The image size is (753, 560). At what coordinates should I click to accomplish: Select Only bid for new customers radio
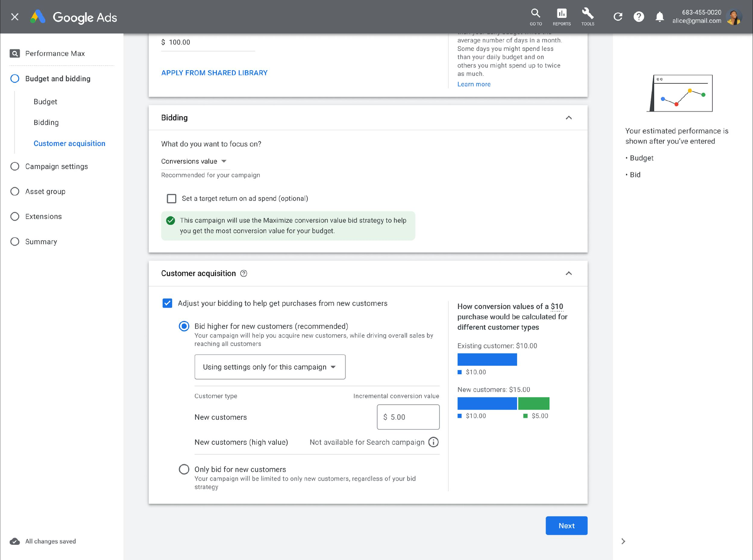(x=184, y=469)
